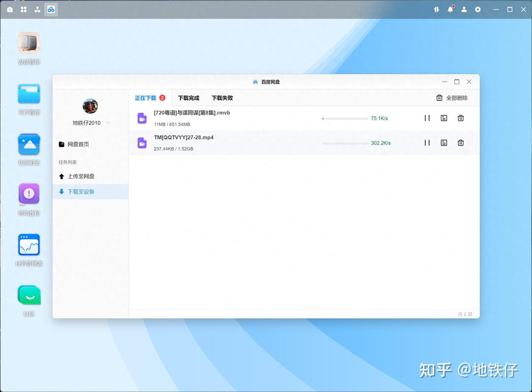Click the home icon in the top bar

[10, 10]
